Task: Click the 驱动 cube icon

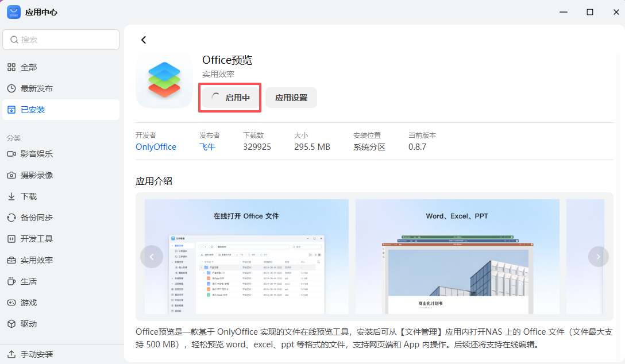Action: click(11, 324)
